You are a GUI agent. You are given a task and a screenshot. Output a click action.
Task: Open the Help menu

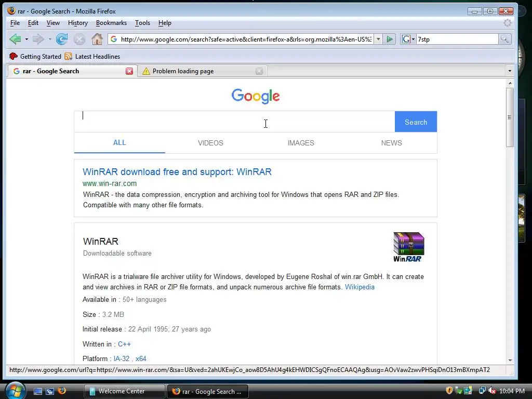click(165, 23)
